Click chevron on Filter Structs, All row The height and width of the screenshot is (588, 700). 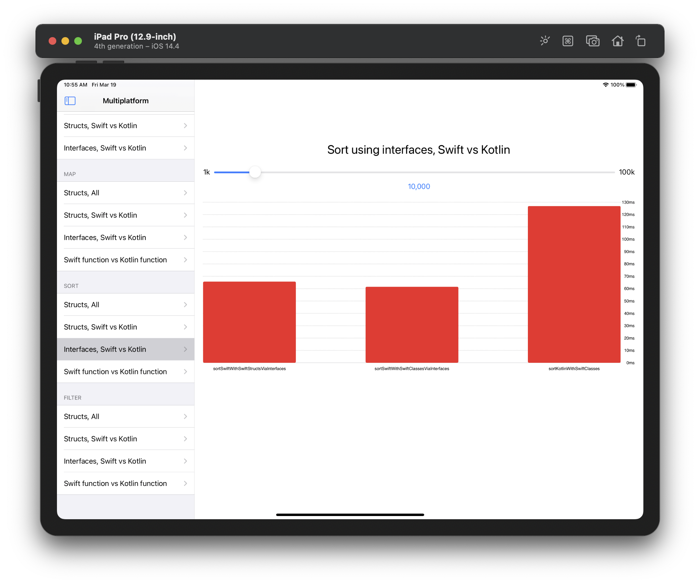185,416
